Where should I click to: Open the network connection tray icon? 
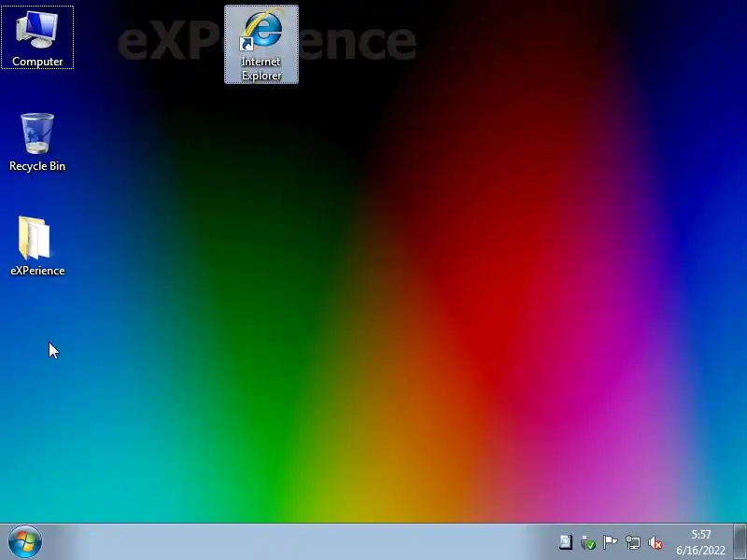point(633,542)
